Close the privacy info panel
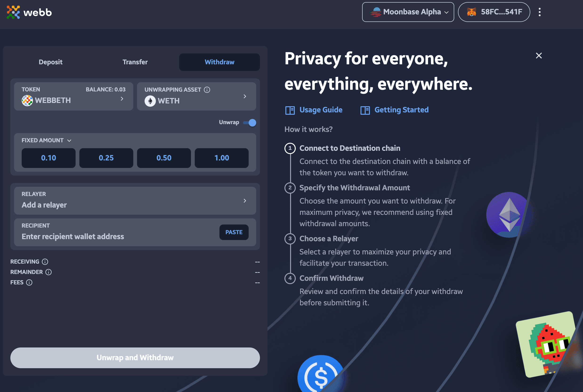 pos(538,56)
